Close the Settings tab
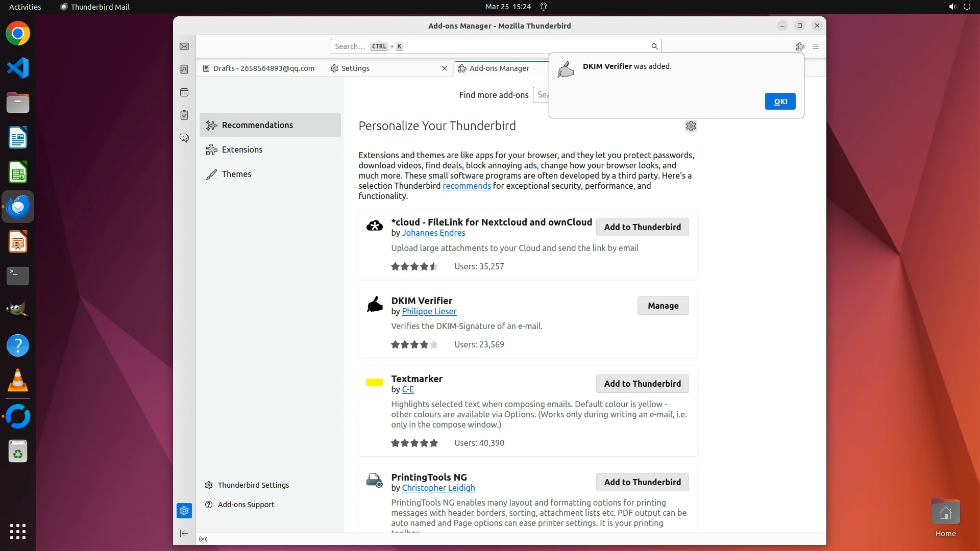This screenshot has width=980, height=551. (x=444, y=68)
